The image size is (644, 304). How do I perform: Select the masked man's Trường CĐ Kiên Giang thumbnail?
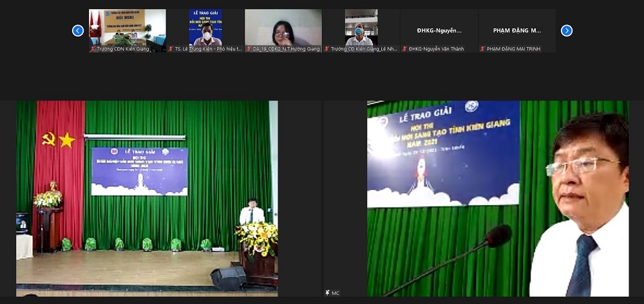click(x=361, y=27)
